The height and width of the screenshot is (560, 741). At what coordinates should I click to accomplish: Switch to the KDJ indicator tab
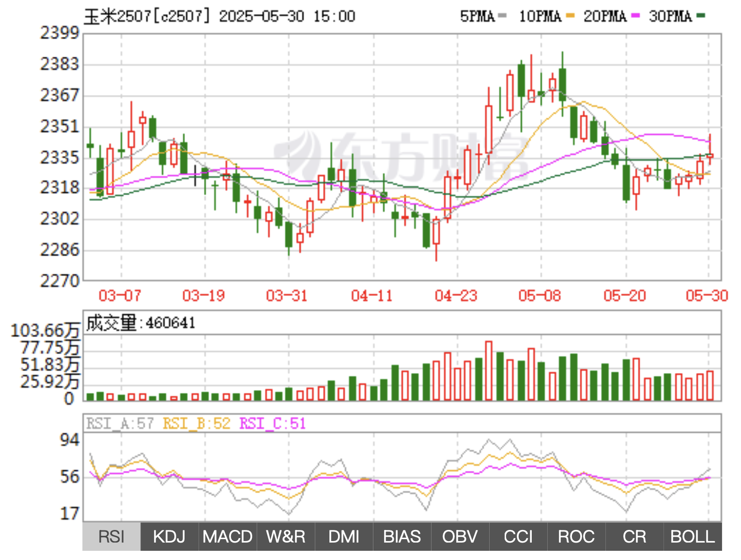[x=170, y=537]
